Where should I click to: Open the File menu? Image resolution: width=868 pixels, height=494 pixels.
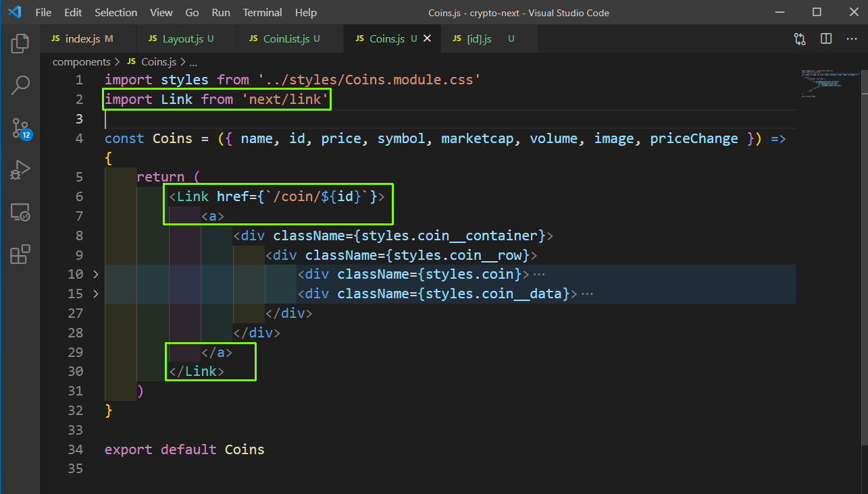pos(43,13)
